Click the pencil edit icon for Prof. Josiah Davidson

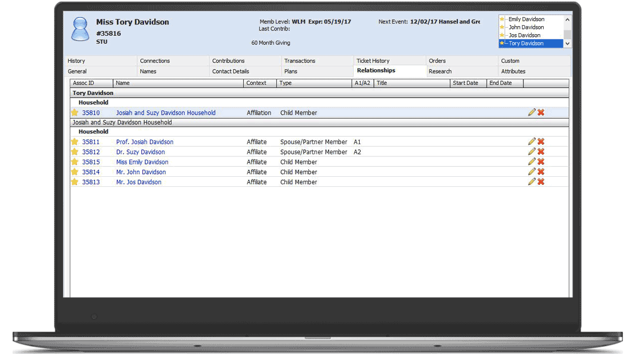(x=531, y=141)
